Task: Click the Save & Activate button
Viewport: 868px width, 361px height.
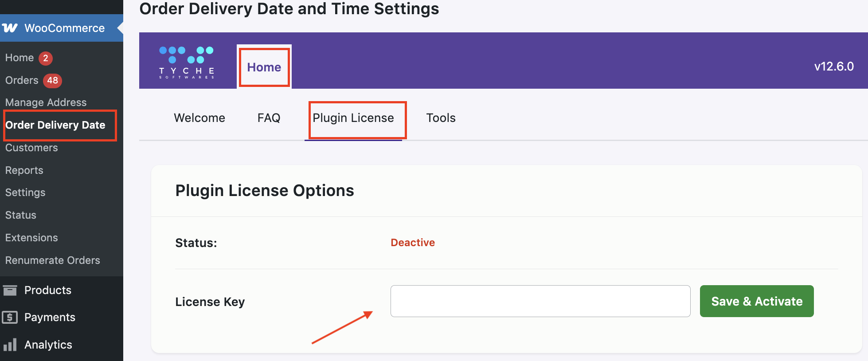Action: [x=757, y=301]
